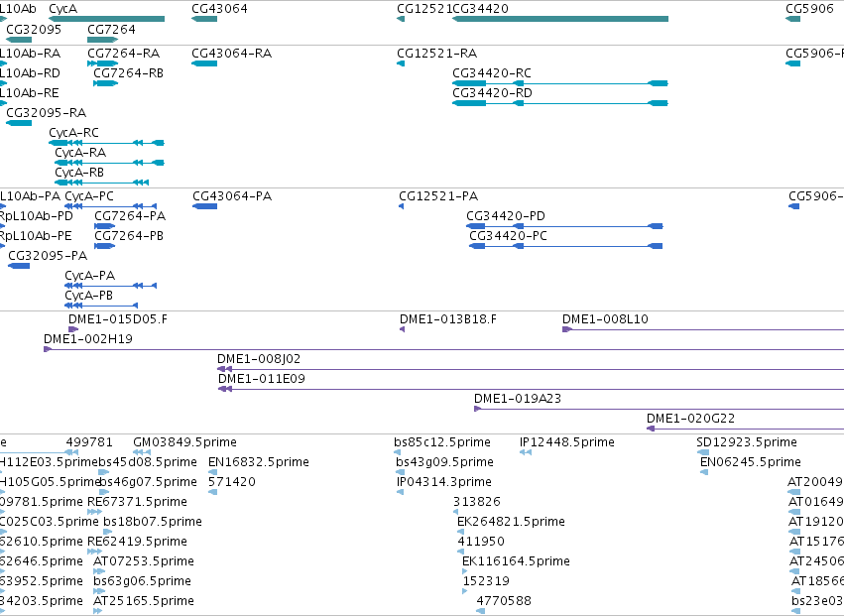Click protein CG7264-PA

(x=130, y=216)
